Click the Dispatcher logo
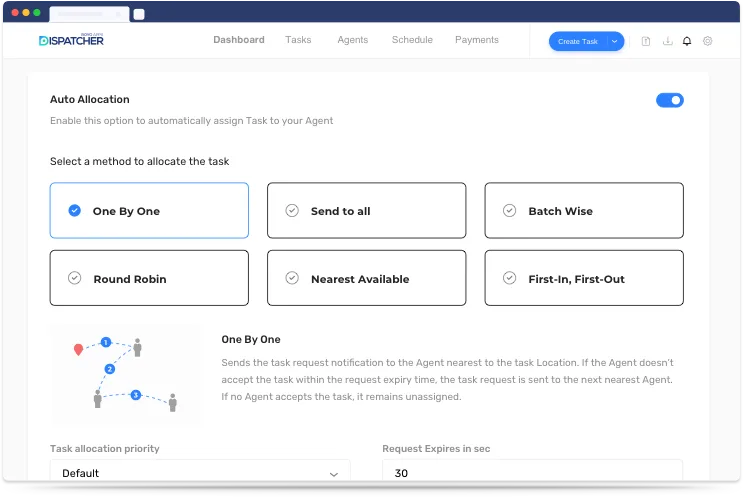Image resolution: width=743 pixels, height=497 pixels. 71,40
